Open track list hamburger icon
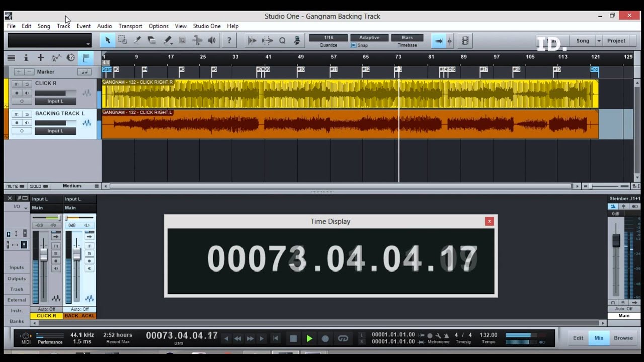Image resolution: width=644 pixels, height=362 pixels. pos(11,58)
